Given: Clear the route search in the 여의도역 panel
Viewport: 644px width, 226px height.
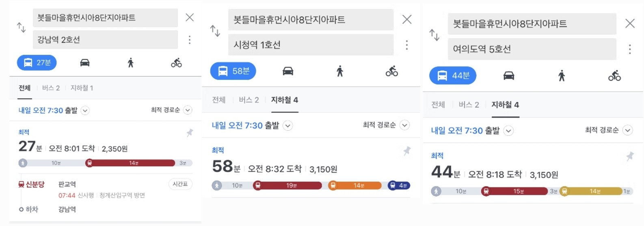Looking at the screenshot, I should pos(630,23).
